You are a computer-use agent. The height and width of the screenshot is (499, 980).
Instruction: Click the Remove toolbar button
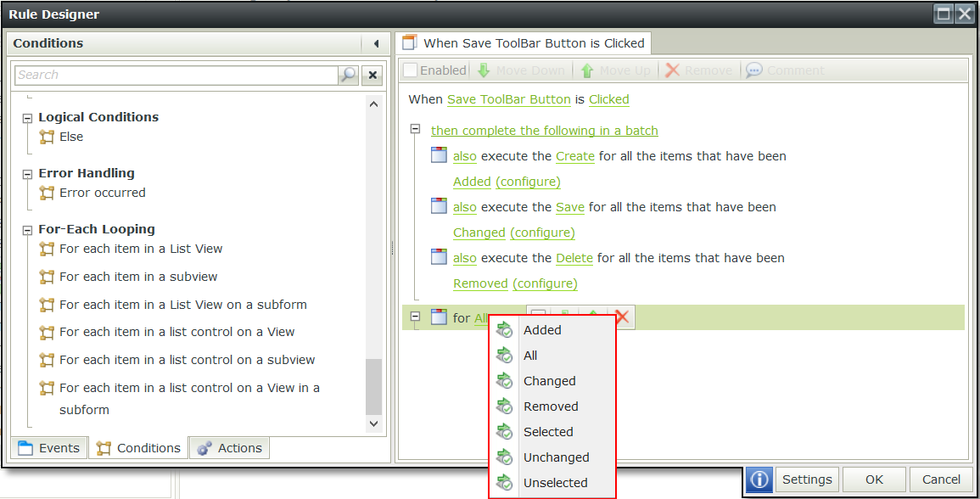(x=698, y=70)
